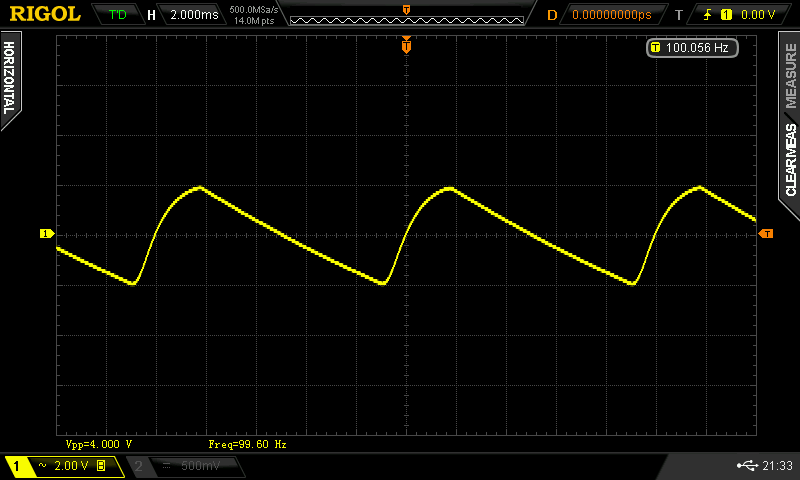Click the AC coupling symbol on channel 1
Image resolution: width=800 pixels, height=480 pixels.
click(42, 466)
